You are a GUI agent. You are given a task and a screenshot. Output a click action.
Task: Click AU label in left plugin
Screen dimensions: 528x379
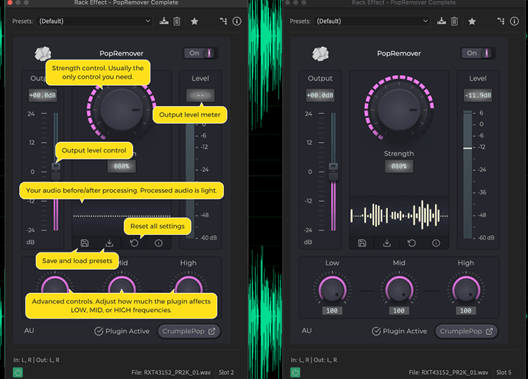point(29,331)
